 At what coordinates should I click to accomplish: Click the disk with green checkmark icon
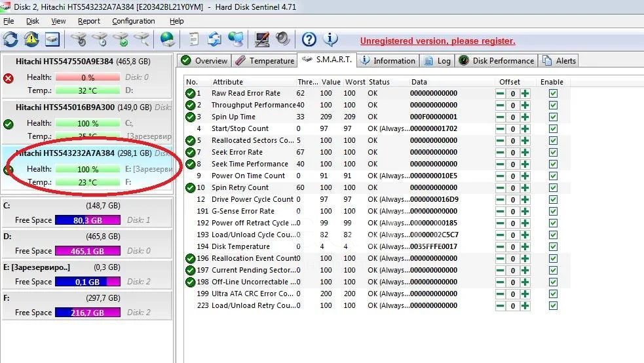tap(121, 39)
